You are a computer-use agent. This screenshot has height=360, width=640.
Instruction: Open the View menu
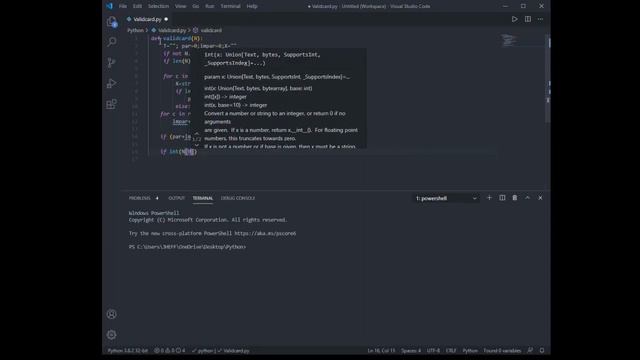[x=180, y=6]
